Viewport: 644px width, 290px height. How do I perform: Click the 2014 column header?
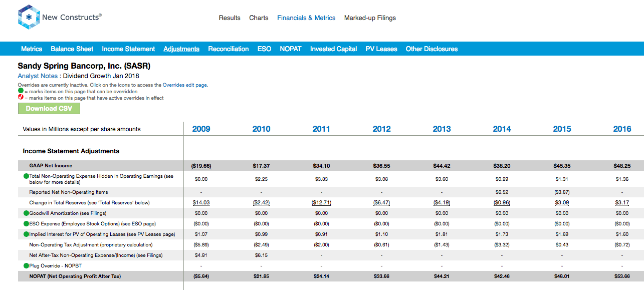coord(502,129)
